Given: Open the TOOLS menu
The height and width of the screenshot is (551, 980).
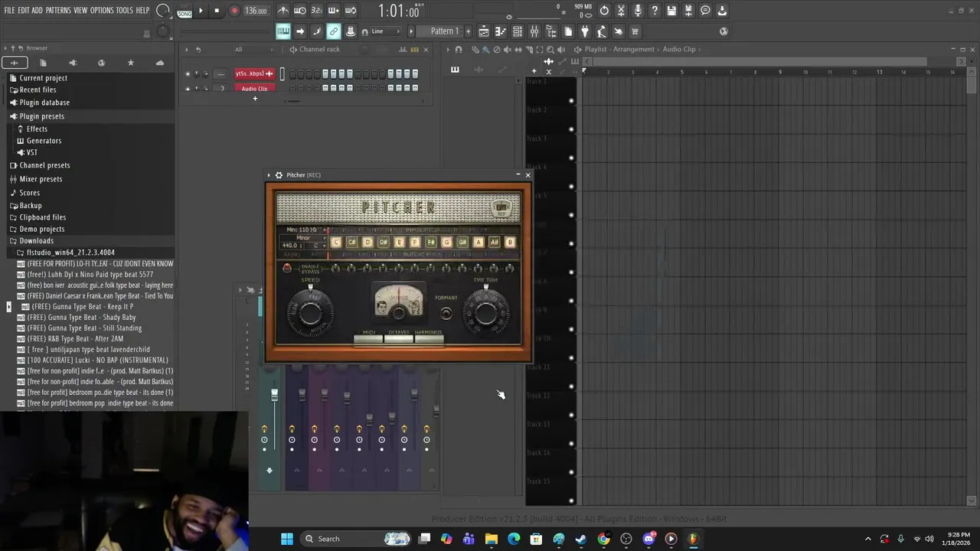Looking at the screenshot, I should coord(125,11).
